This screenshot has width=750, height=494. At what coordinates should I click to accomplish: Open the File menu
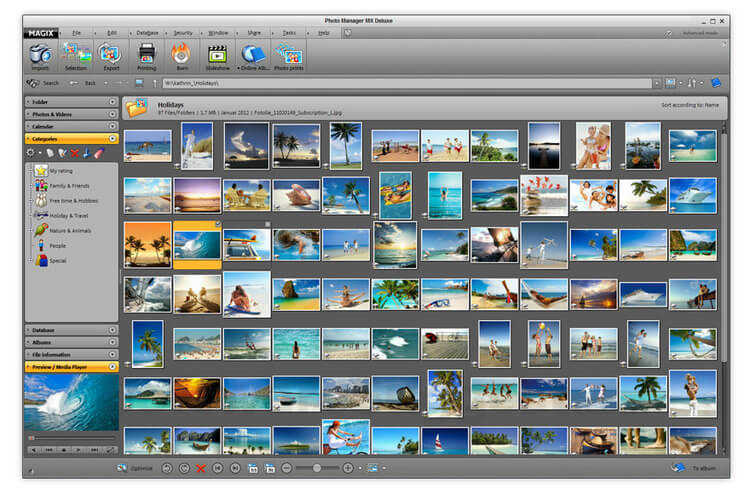77,33
